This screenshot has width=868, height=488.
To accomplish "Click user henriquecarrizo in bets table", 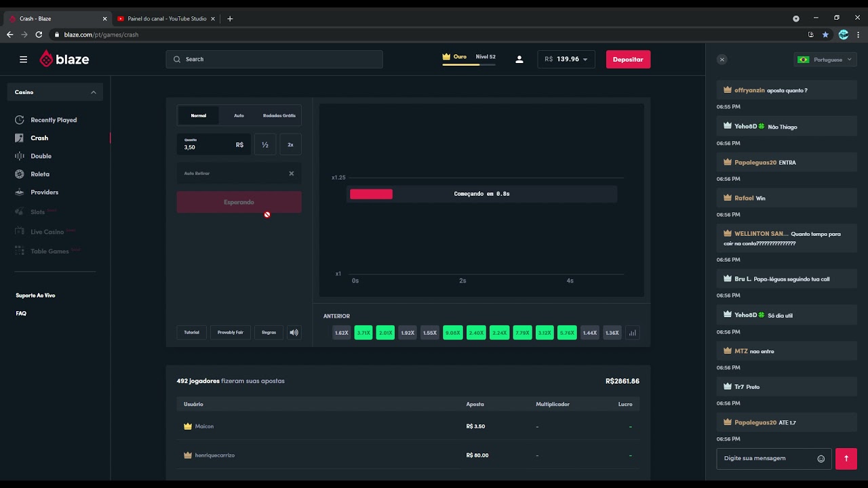I will point(215,455).
